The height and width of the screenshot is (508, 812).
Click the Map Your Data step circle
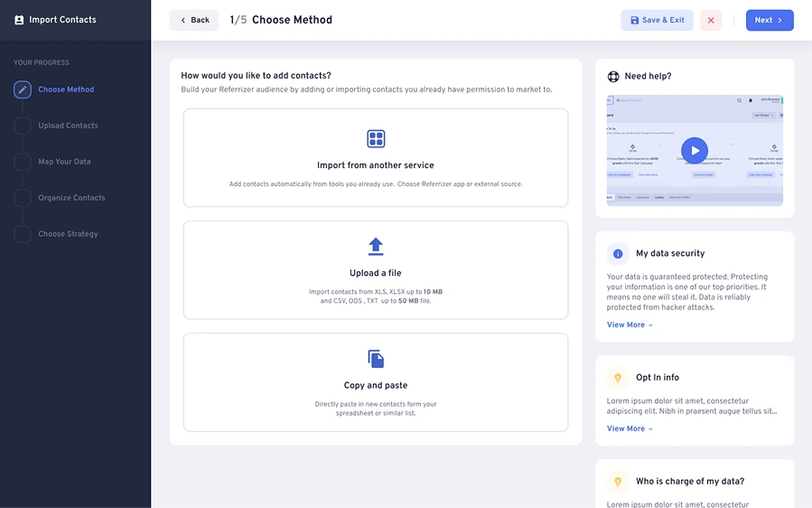(x=23, y=162)
